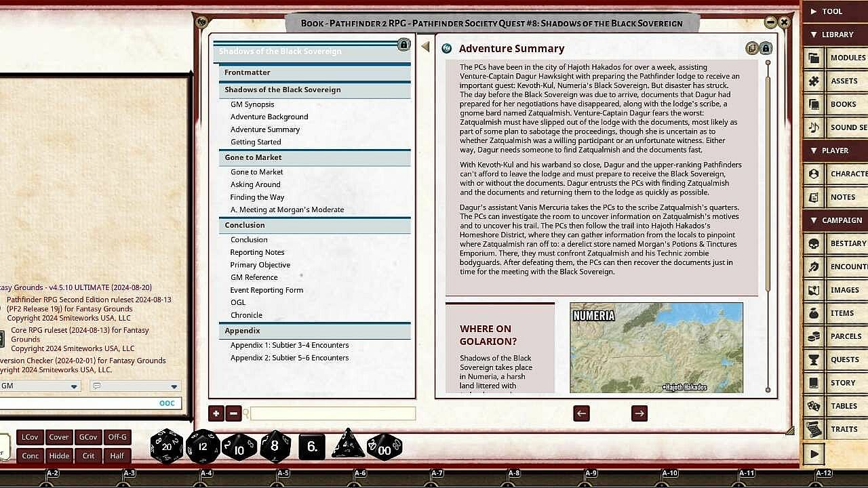Open the chat mood dropdown with speech bubble
The image size is (868, 488).
click(136, 386)
